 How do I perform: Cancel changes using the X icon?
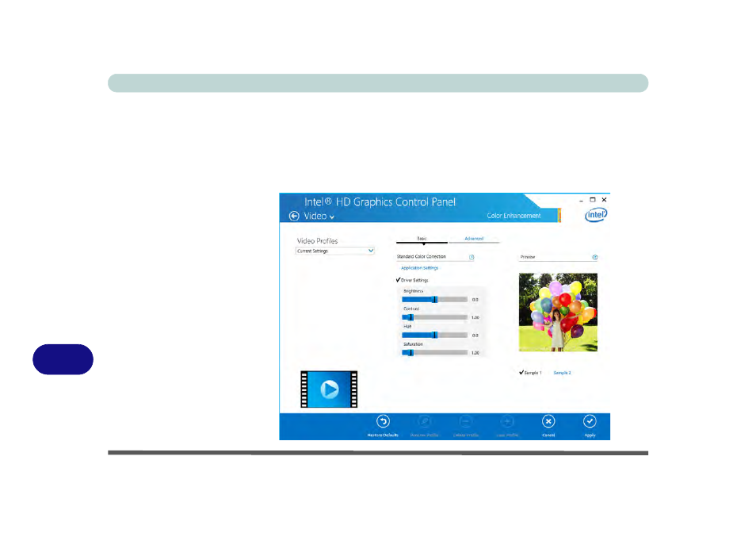[x=548, y=422]
